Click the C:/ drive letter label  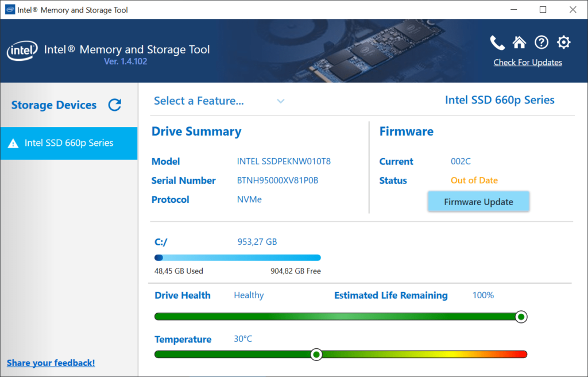pyautogui.click(x=161, y=242)
